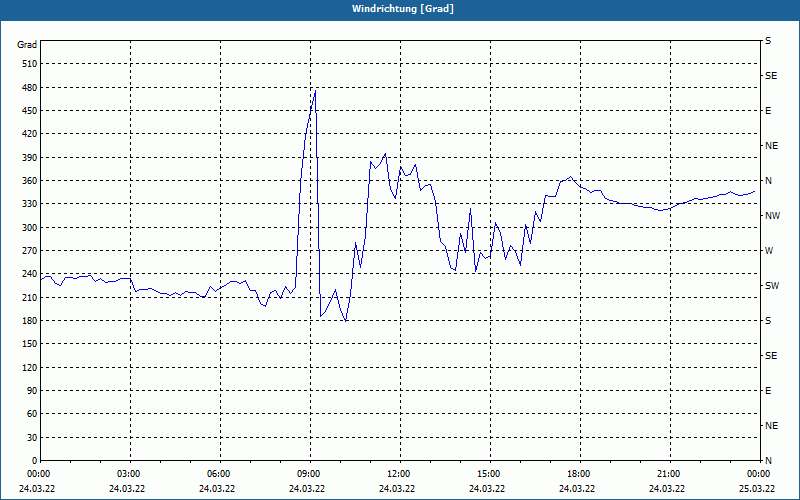Select the 390 y-axis value
The image size is (800, 500).
pos(30,157)
